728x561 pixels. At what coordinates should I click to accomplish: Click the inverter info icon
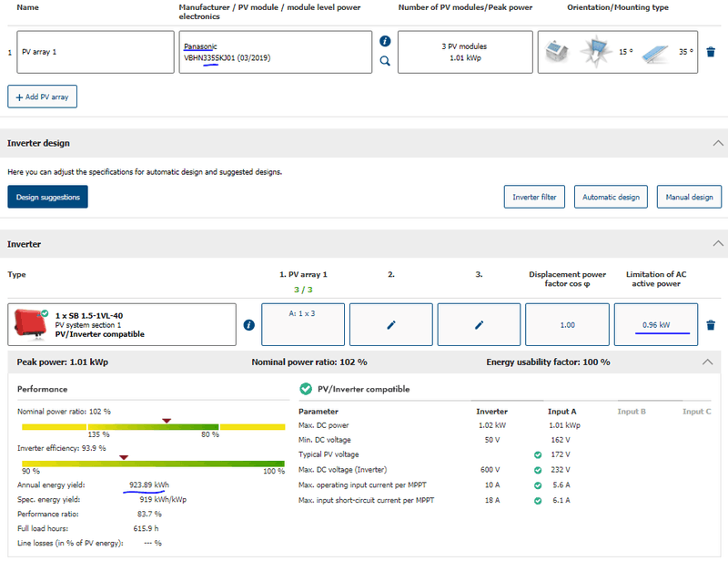point(249,325)
